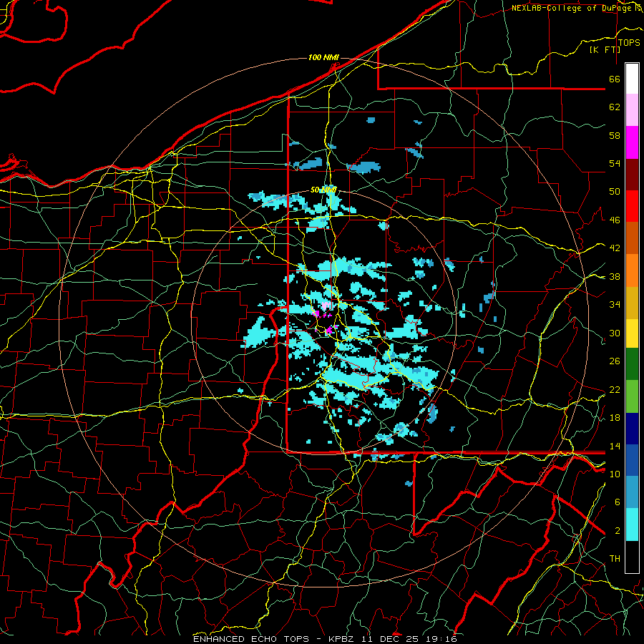Image resolution: width=644 pixels, height=644 pixels.
Task: Click the legend value "66"
Action: click(615, 79)
